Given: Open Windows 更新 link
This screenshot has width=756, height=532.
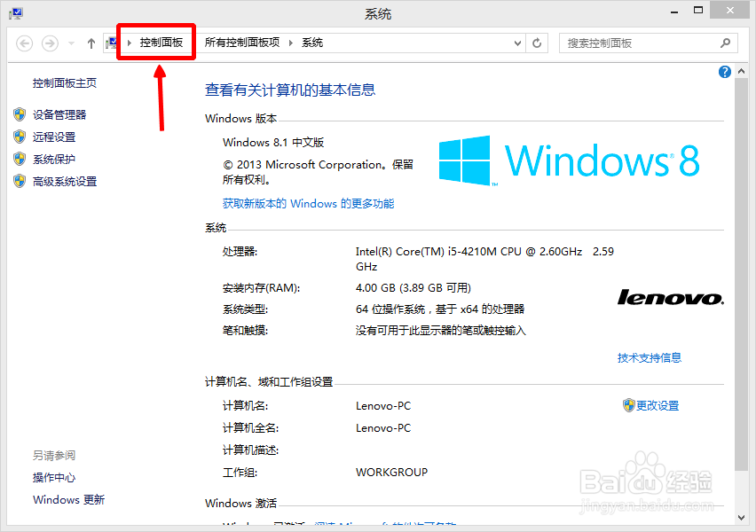Looking at the screenshot, I should (68, 500).
